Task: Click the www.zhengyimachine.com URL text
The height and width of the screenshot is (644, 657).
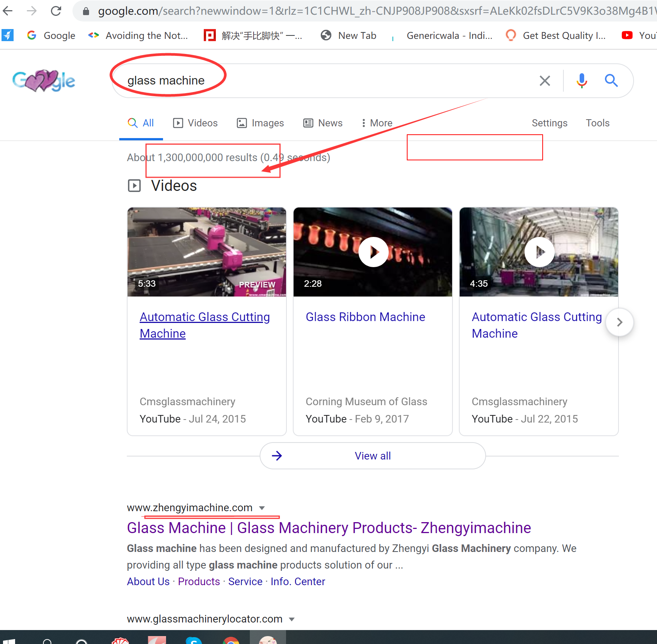Action: (189, 508)
